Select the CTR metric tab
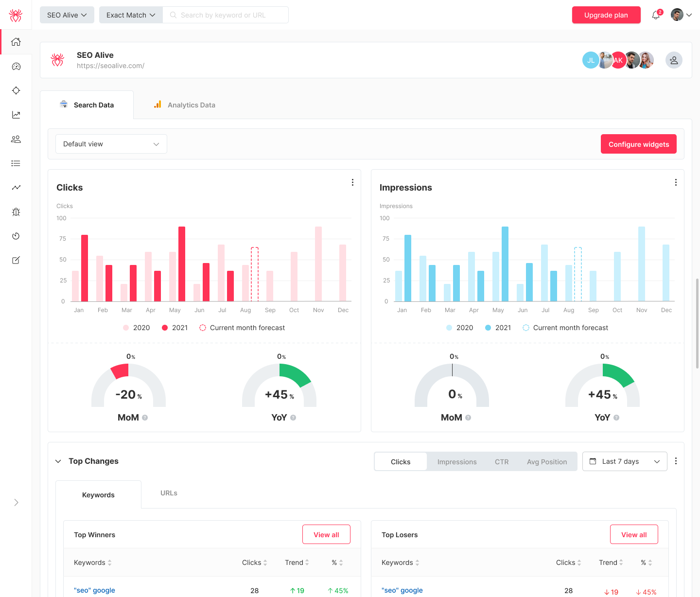Viewport: 700px width, 597px height. [502, 462]
